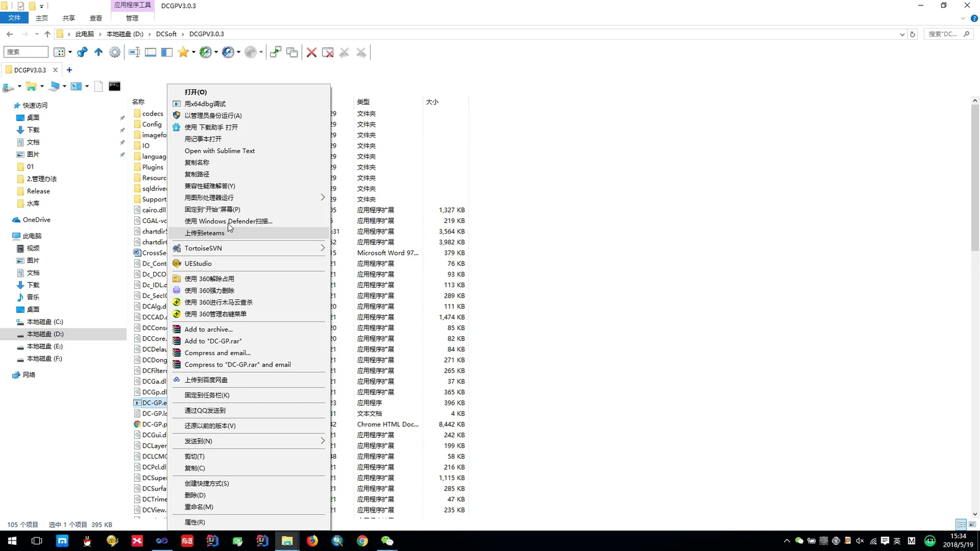
Task: Click the blue pin icon in toolbar
Action: (x=82, y=52)
